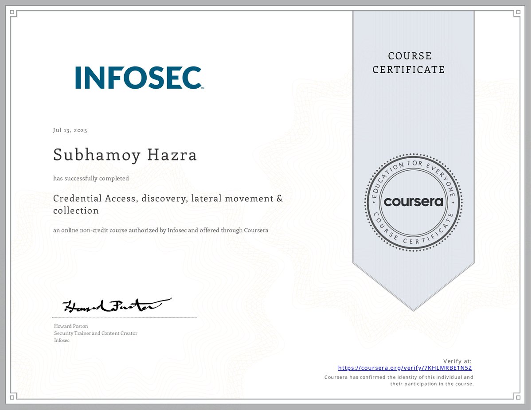
Task: Click the Coursera wordmark inside the seal
Action: [x=414, y=202]
